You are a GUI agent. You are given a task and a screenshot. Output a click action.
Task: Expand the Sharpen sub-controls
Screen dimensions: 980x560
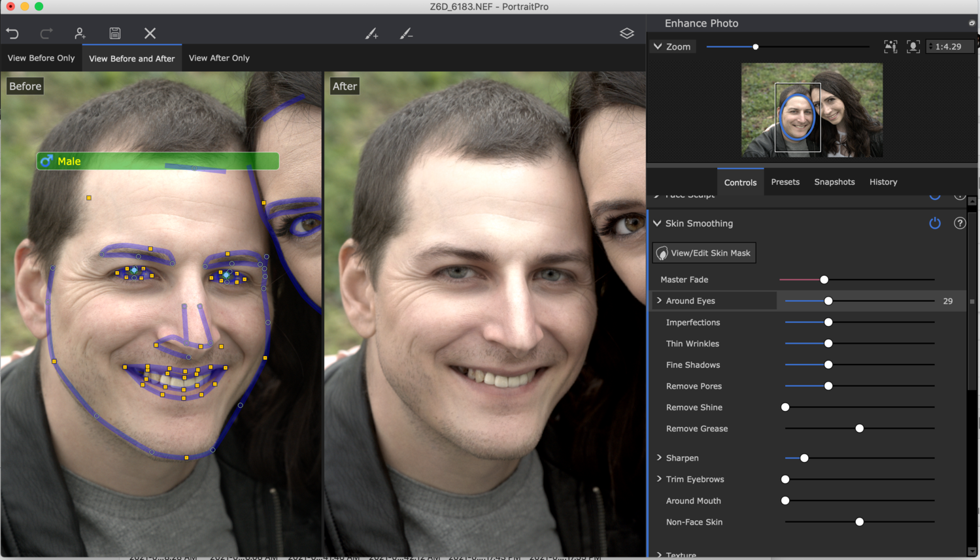coord(659,458)
